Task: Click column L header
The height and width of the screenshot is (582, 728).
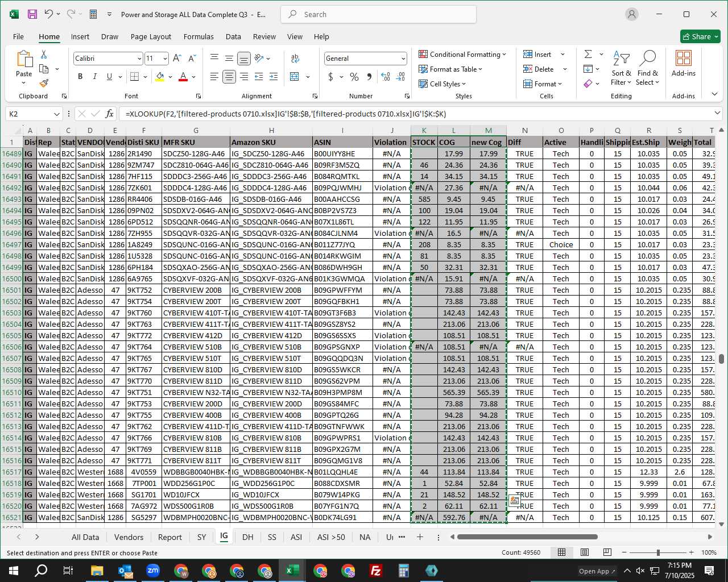Action: (453, 131)
